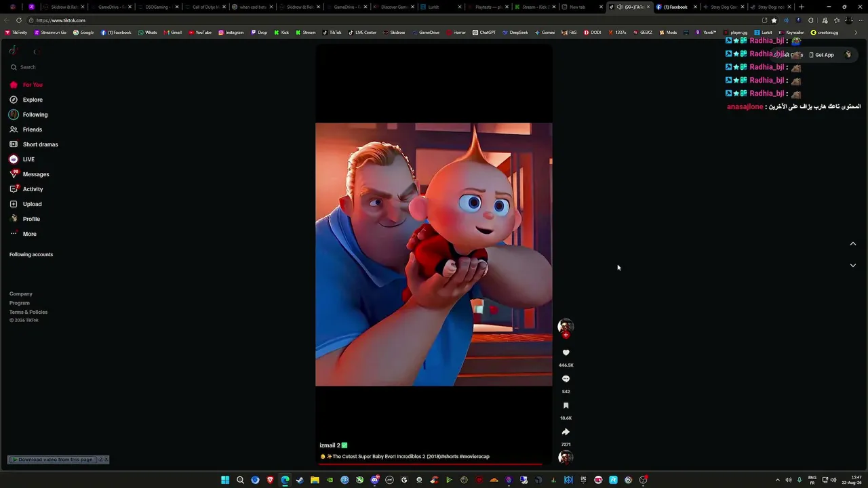Viewport: 868px width, 488px height.
Task: Open the Kick bookmark
Action: point(281,33)
